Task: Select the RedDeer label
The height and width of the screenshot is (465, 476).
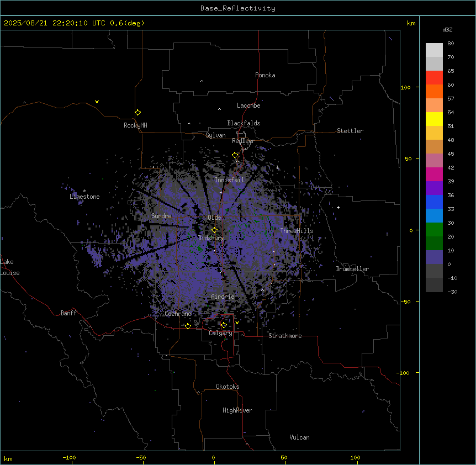Action: click(243, 141)
